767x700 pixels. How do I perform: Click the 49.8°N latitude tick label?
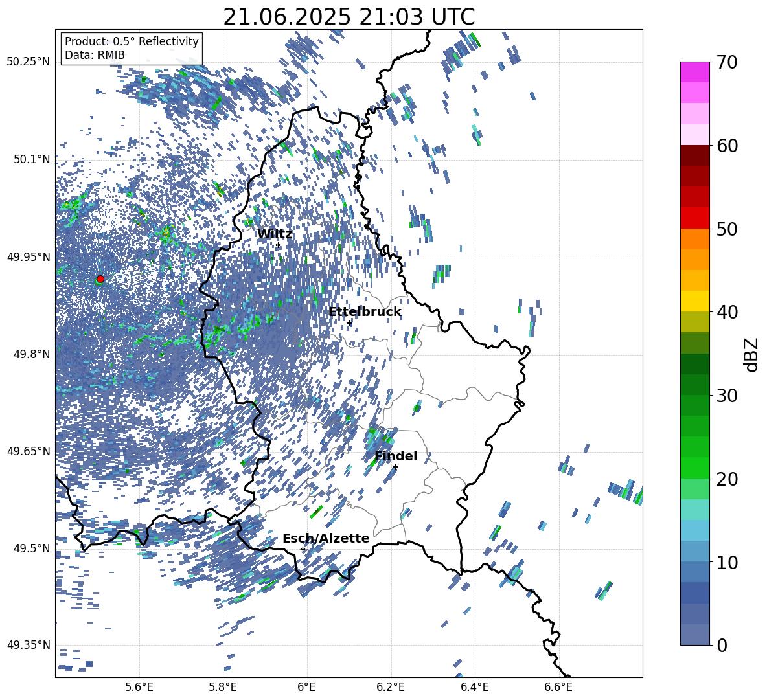[32, 354]
